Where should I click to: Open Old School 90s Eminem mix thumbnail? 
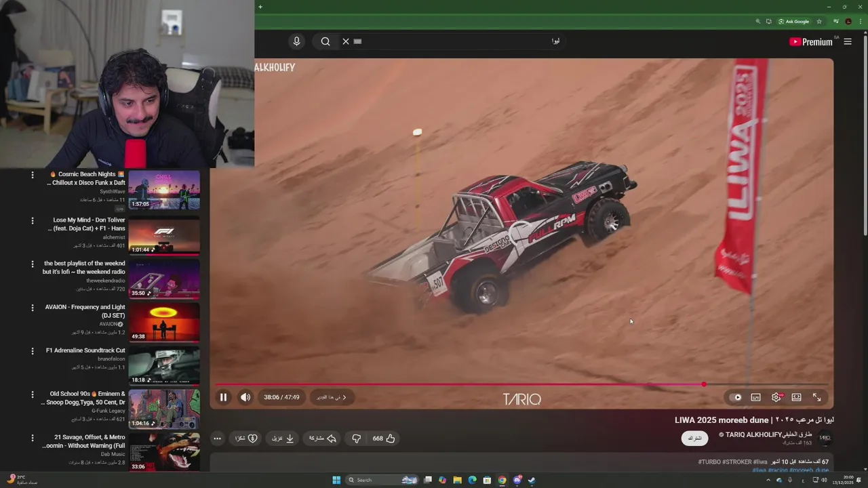tap(164, 409)
